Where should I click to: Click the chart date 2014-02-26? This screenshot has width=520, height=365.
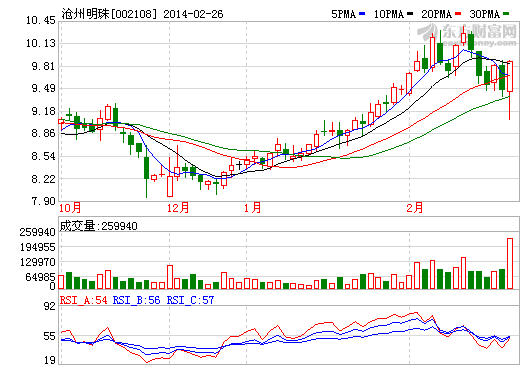tap(193, 14)
